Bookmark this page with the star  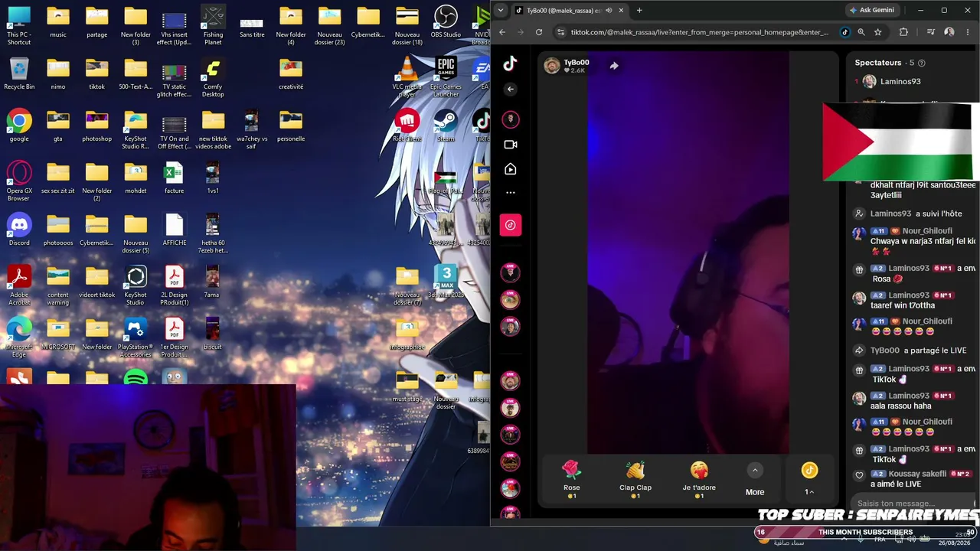pyautogui.click(x=878, y=32)
